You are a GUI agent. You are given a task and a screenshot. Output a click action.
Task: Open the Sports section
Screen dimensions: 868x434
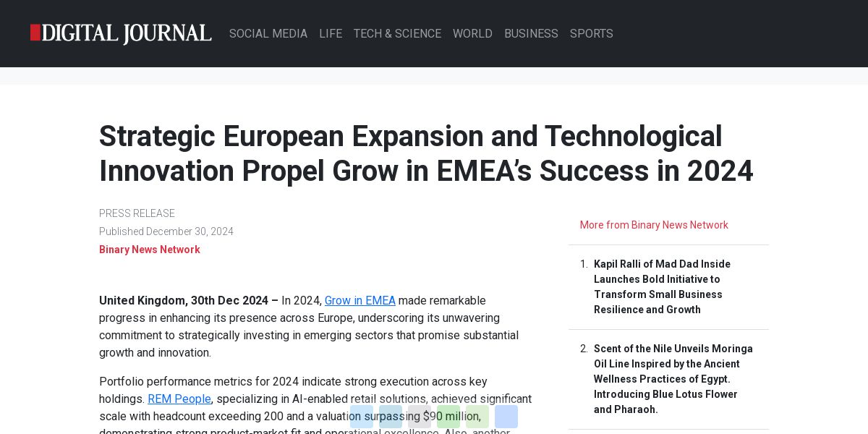(591, 33)
